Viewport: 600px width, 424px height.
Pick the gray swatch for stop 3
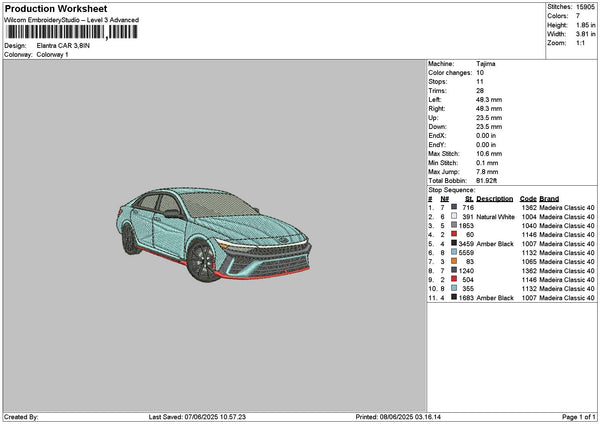pyautogui.click(x=454, y=225)
